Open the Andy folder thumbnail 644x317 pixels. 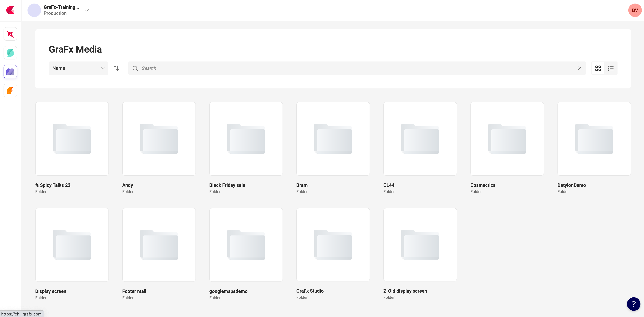159,139
